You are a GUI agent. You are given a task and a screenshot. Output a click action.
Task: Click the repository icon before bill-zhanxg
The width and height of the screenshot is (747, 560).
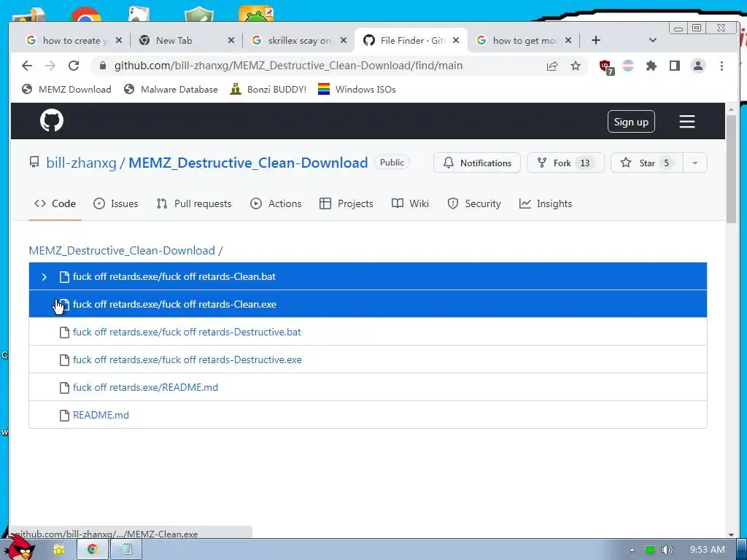(x=34, y=163)
